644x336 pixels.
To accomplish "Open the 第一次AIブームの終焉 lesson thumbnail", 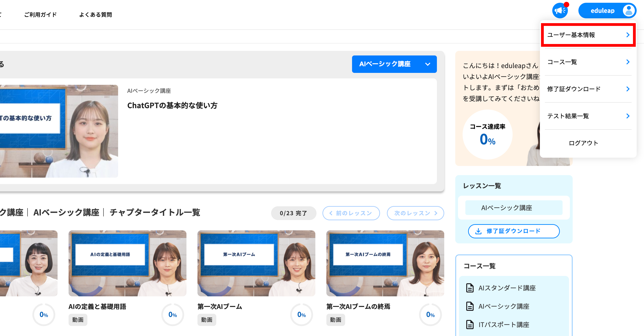I will 385,263.
